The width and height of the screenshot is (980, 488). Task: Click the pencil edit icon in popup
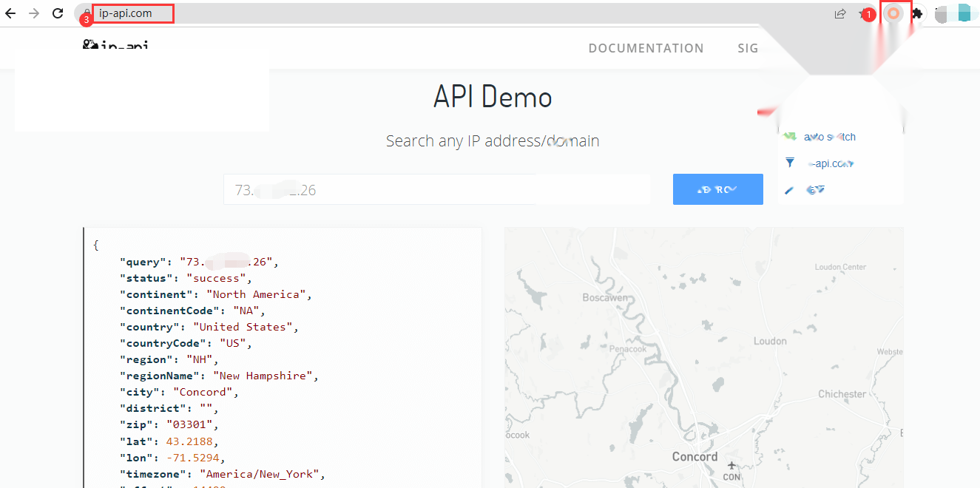[789, 190]
